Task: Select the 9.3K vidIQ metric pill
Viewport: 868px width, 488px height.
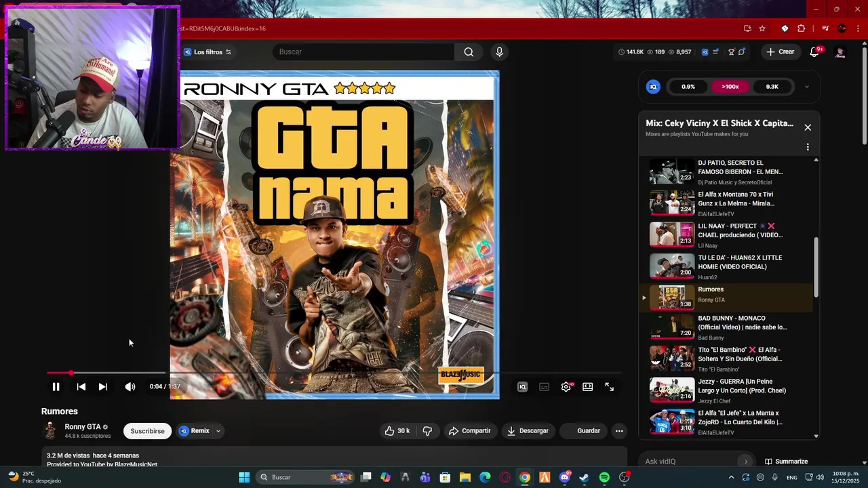Action: tap(772, 87)
